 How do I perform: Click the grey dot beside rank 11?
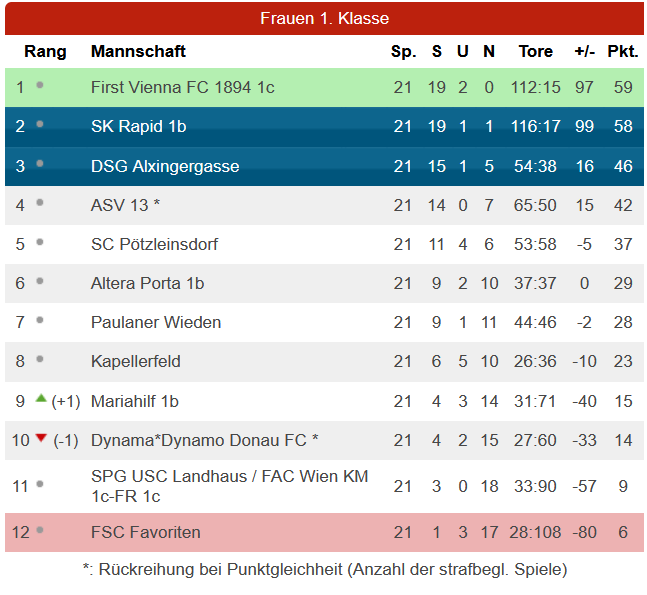click(x=40, y=484)
